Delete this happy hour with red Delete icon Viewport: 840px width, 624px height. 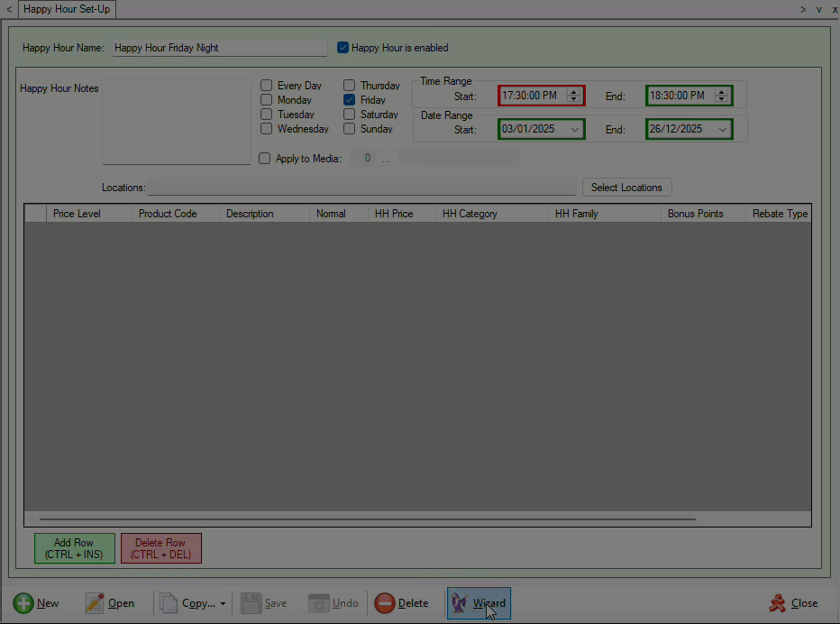coord(386,602)
